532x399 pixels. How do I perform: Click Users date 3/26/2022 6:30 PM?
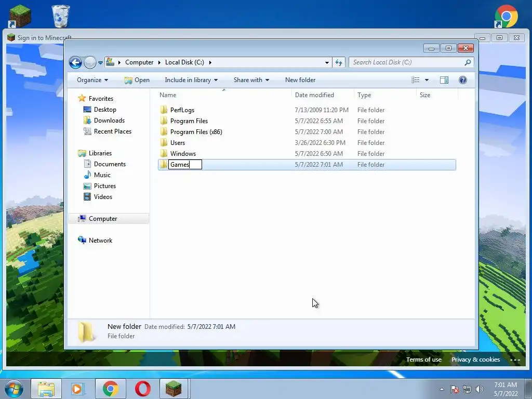coord(320,143)
